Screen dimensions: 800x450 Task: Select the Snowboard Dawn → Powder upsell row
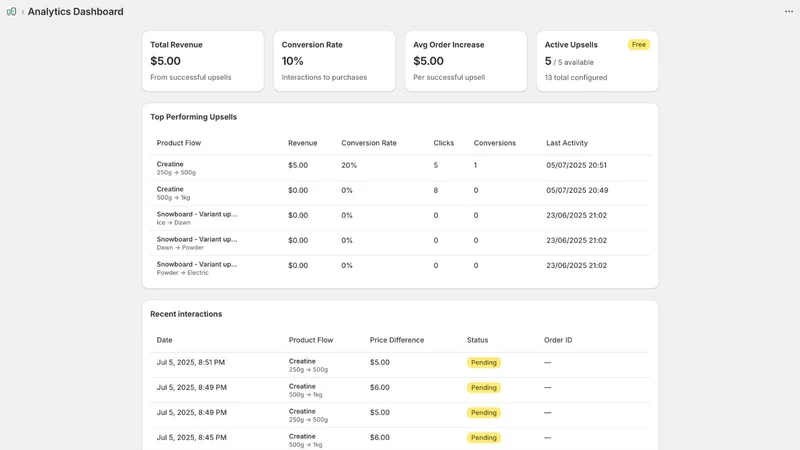tap(400, 243)
